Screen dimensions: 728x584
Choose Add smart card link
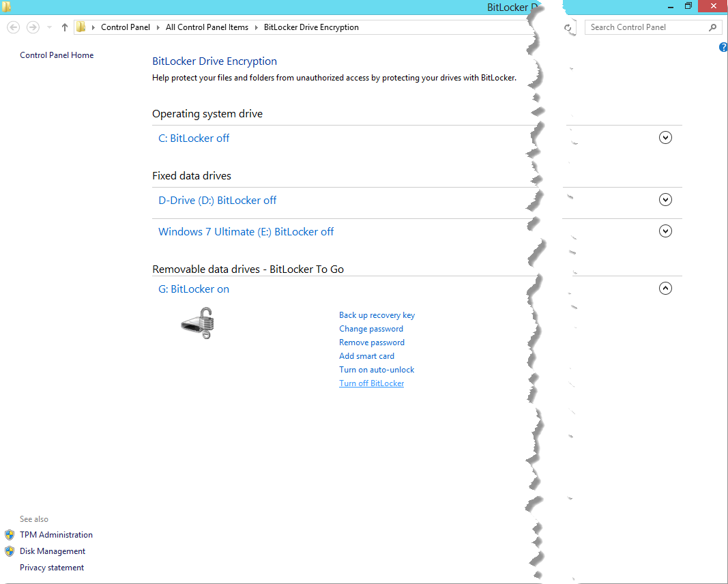click(366, 356)
